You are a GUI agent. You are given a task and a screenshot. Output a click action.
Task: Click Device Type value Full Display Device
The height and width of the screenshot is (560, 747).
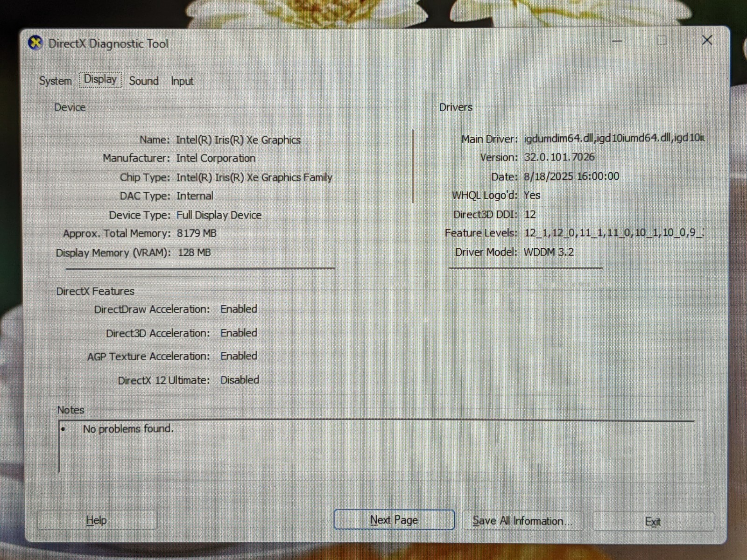[218, 215]
